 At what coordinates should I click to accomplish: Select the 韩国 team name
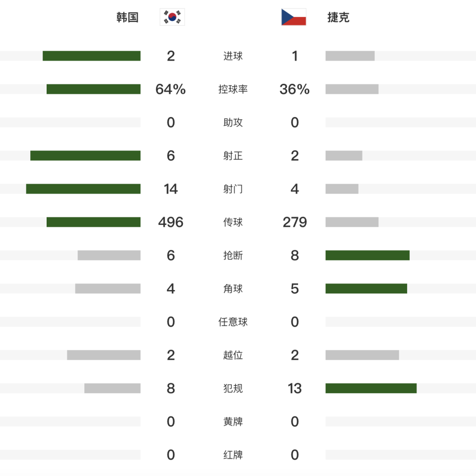click(x=127, y=17)
